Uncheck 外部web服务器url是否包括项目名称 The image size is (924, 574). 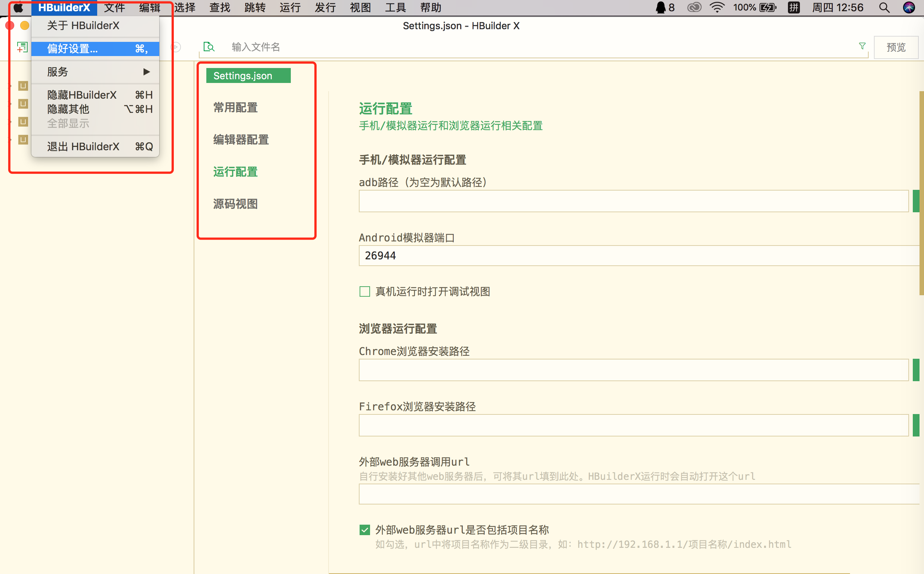coord(364,530)
